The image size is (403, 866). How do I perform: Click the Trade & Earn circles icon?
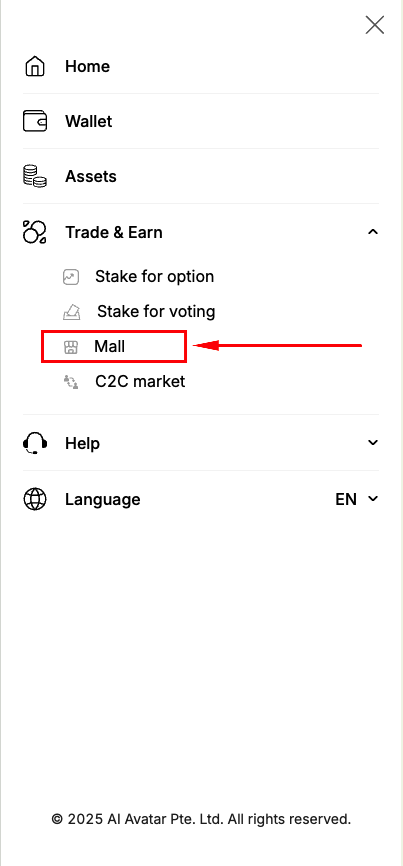(35, 233)
